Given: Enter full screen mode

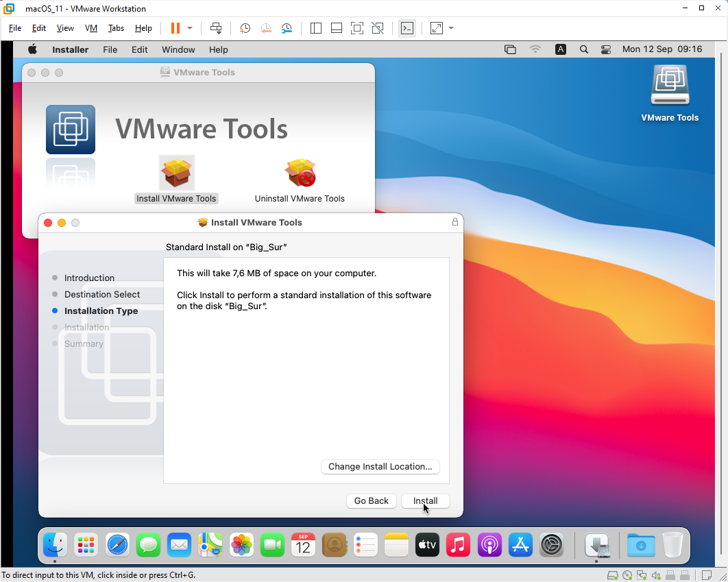Looking at the screenshot, I should (357, 28).
